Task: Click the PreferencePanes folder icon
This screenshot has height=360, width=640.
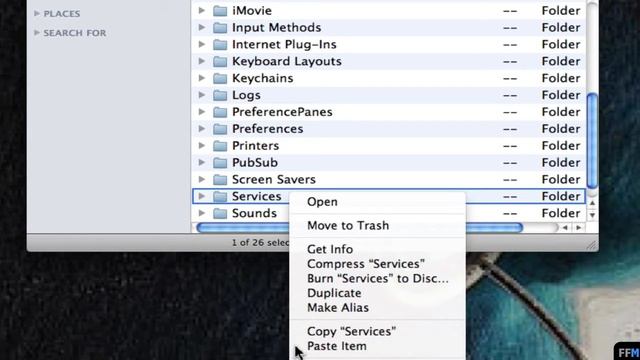Action: tap(220, 112)
